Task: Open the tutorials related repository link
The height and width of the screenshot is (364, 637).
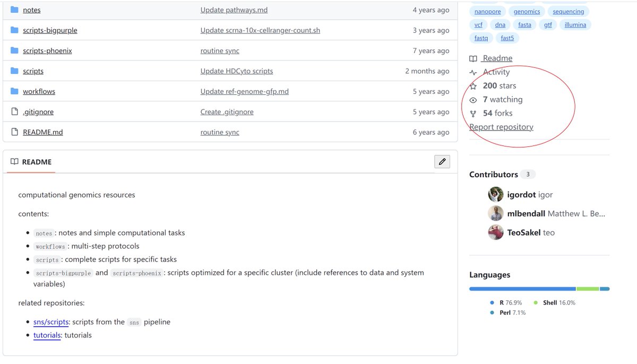Action: tap(47, 335)
